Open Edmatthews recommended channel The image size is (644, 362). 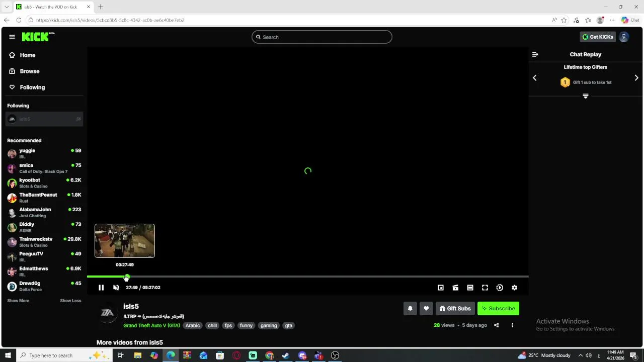pos(44,271)
